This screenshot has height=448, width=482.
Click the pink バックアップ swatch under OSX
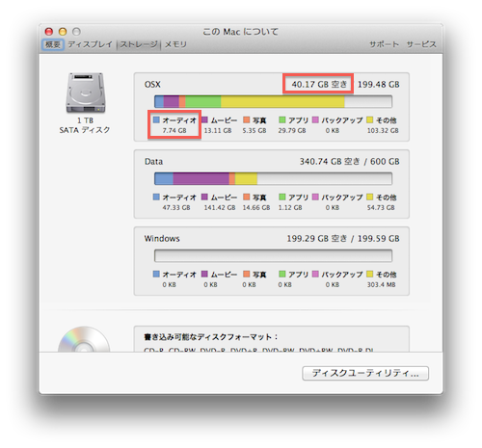tap(315, 119)
